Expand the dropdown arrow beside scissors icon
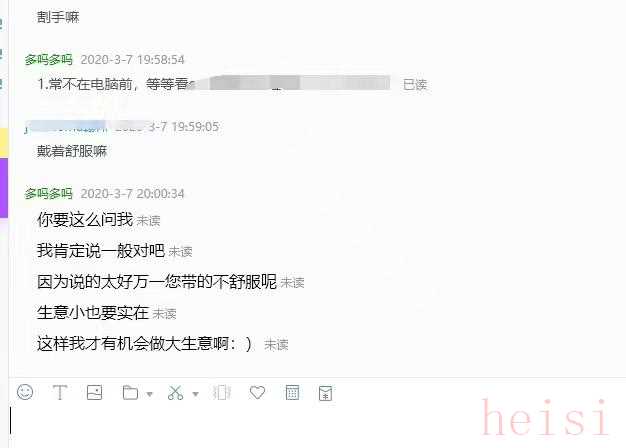This screenshot has width=626, height=448. (195, 394)
